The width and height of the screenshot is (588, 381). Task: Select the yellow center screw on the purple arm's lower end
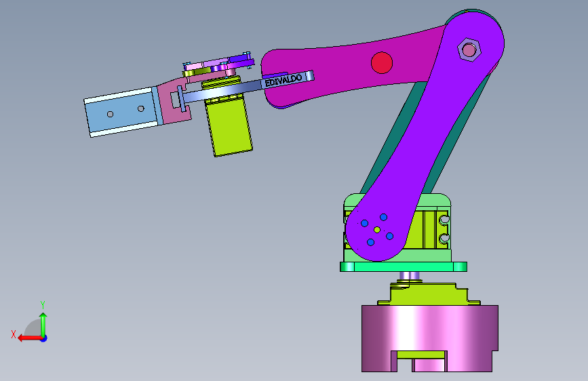pyautogui.click(x=377, y=230)
